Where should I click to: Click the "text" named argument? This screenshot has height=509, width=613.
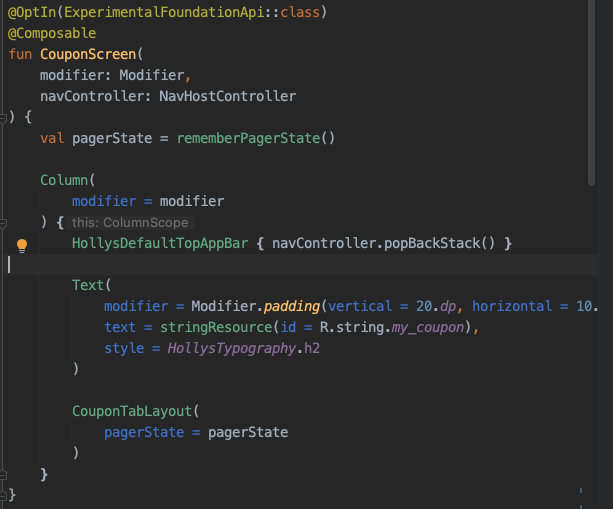[120, 327]
